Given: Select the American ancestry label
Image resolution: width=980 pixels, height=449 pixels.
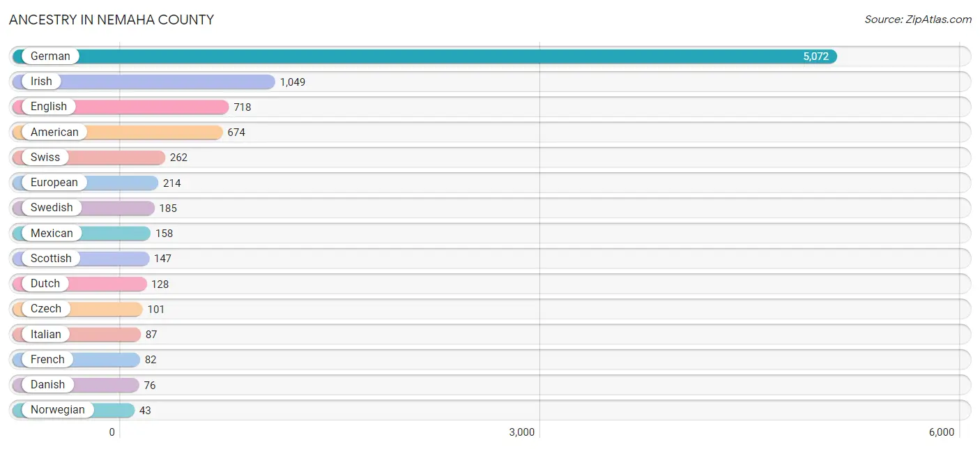Looking at the screenshot, I should 54,132.
